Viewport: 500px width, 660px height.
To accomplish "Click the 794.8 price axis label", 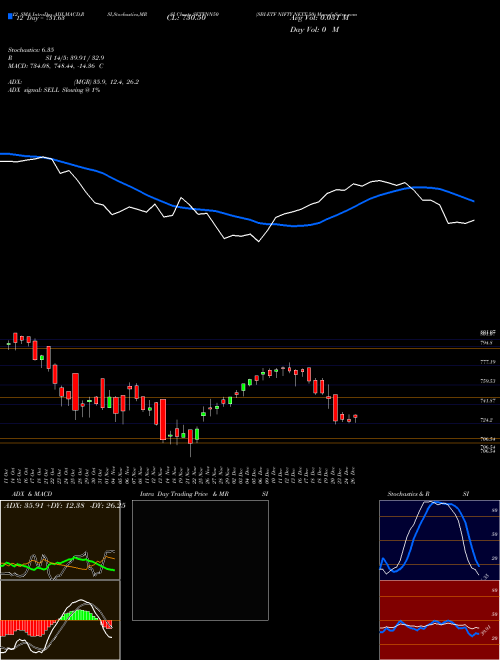I will (487, 343).
